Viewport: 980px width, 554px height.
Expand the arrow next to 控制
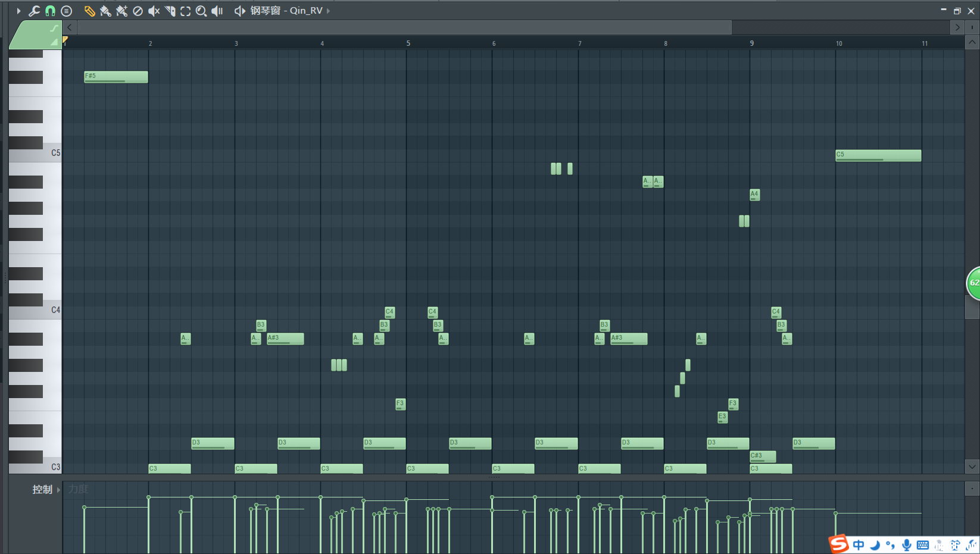tap(58, 489)
